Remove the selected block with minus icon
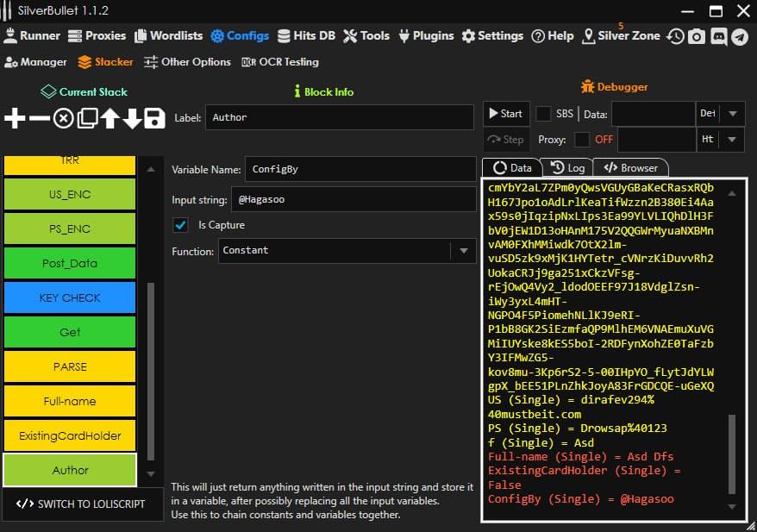Image resolution: width=757 pixels, height=532 pixels. 39,119
